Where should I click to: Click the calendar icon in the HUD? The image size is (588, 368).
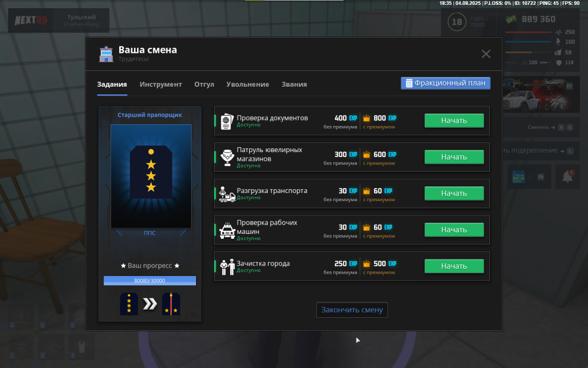(519, 177)
